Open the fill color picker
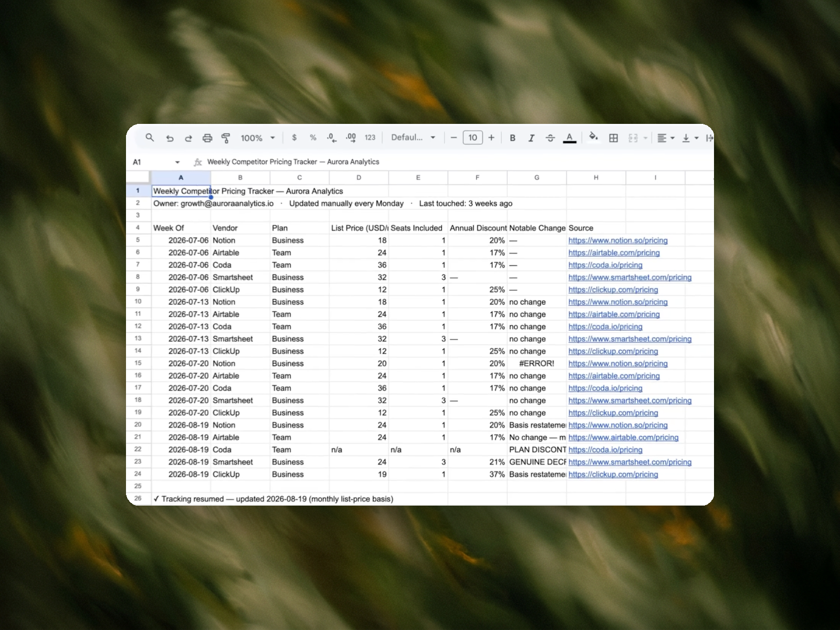840x630 pixels. pyautogui.click(x=593, y=138)
